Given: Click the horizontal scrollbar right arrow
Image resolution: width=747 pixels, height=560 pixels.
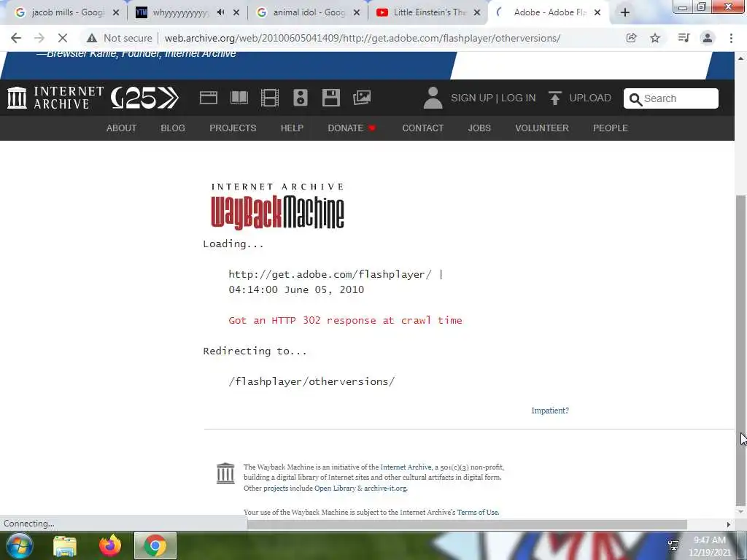Looking at the screenshot, I should (x=729, y=524).
